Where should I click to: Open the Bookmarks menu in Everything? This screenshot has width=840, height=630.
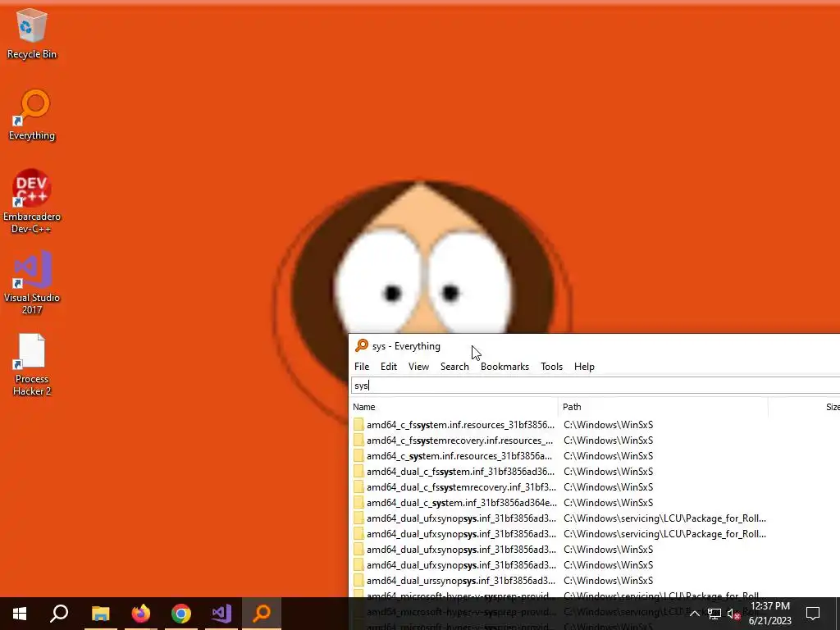coord(504,367)
